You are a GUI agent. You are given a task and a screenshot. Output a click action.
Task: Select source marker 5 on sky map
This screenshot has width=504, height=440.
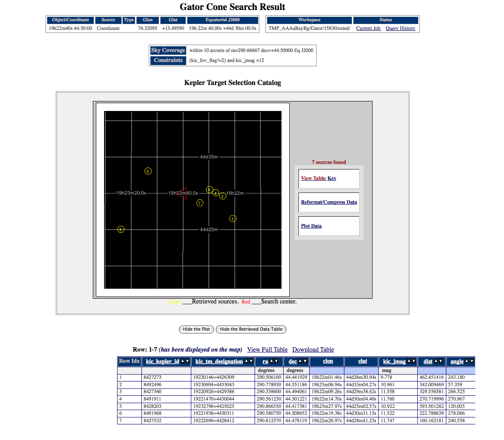coord(121,229)
